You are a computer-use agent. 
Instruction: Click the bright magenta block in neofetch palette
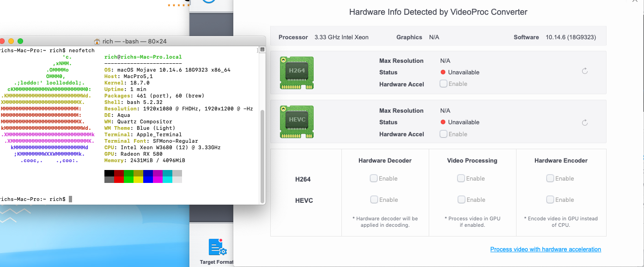[x=158, y=180]
